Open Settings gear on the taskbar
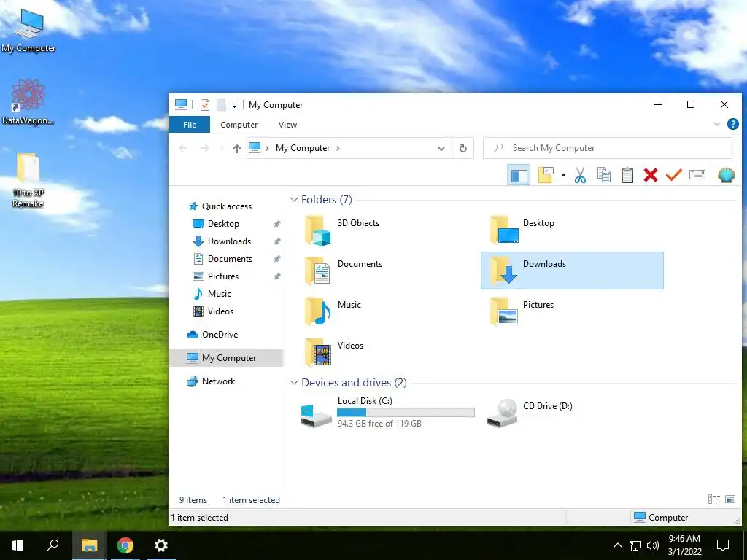This screenshot has height=560, width=747. click(x=161, y=545)
